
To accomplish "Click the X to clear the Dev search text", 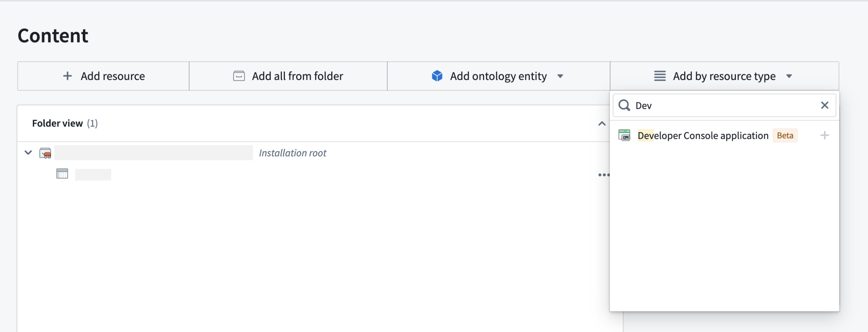I will (x=825, y=105).
